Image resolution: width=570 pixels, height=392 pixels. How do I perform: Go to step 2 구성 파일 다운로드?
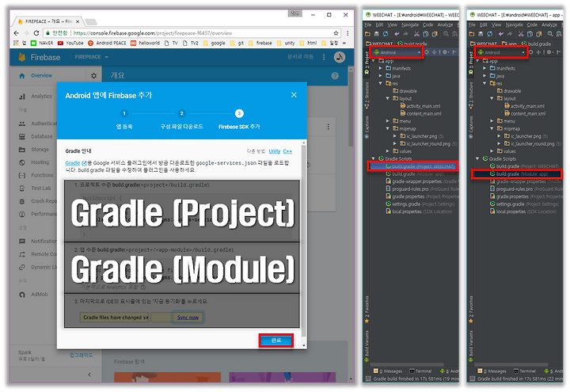(x=182, y=120)
